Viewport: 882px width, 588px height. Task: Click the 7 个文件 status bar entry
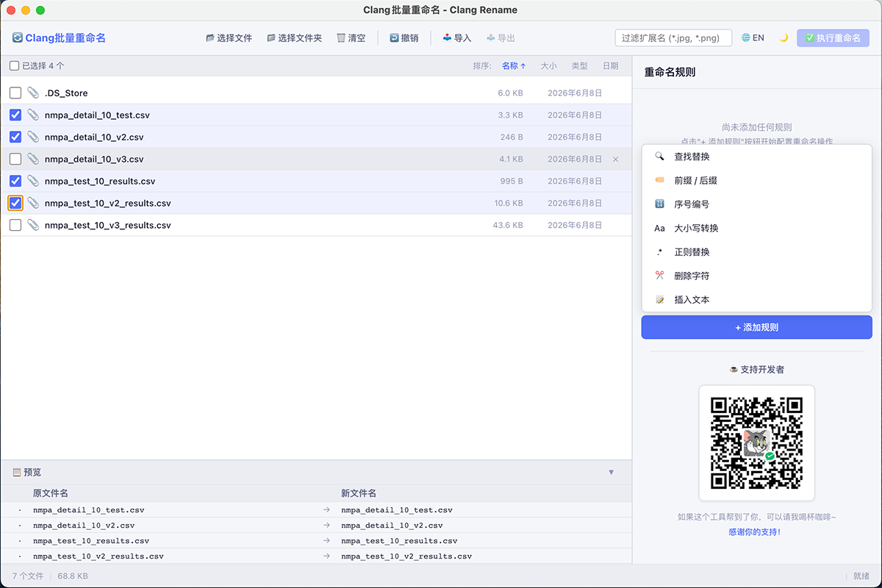click(28, 576)
